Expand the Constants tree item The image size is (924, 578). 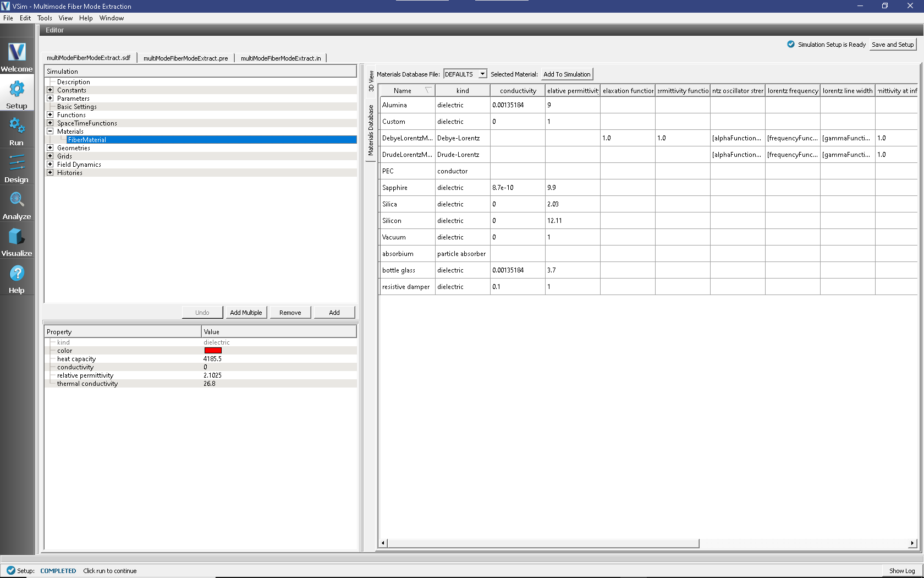pyautogui.click(x=50, y=90)
